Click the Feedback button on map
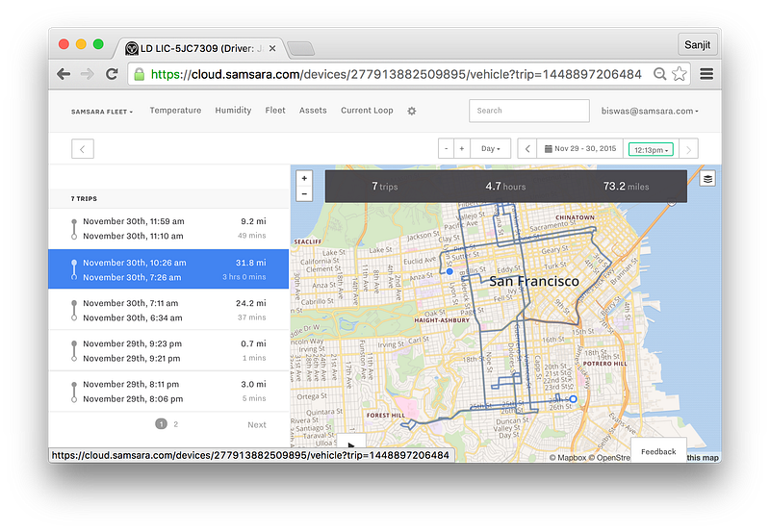The width and height of the screenshot is (770, 532). pyautogui.click(x=658, y=451)
